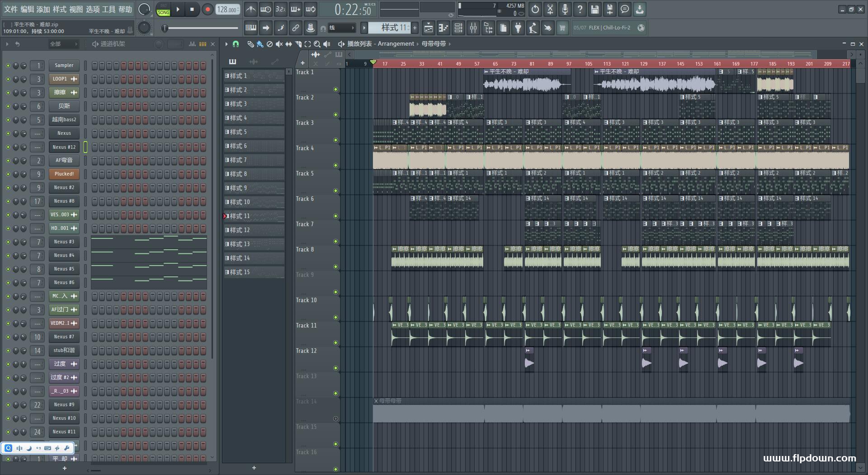Image resolution: width=868 pixels, height=475 pixels.
Task: Mute the 贝斯 channel green LED
Action: tap(8, 106)
